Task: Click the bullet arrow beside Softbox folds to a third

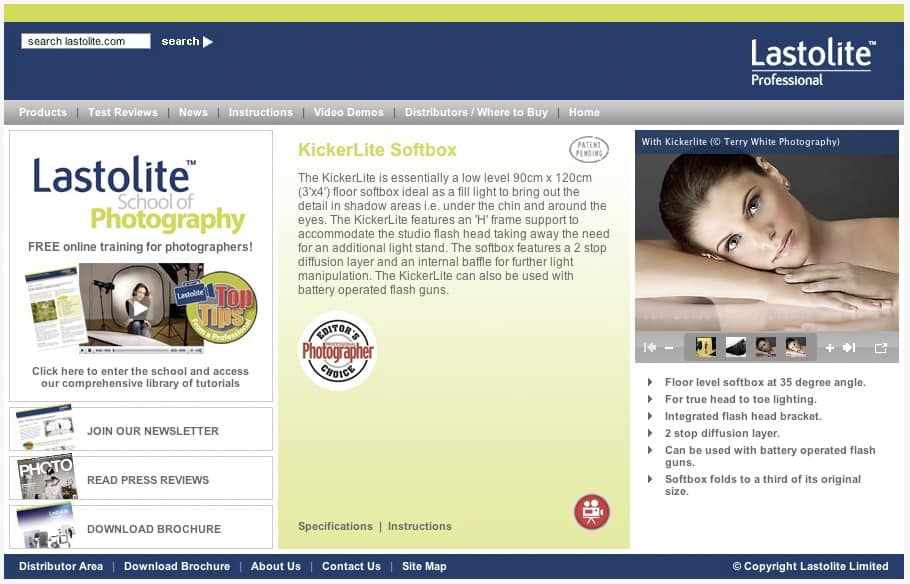Action: [x=650, y=478]
